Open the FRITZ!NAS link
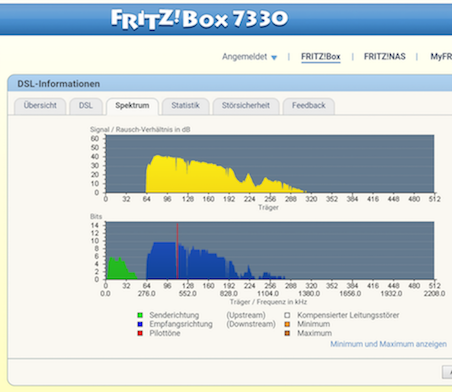The height and width of the screenshot is (392, 452). click(x=385, y=57)
